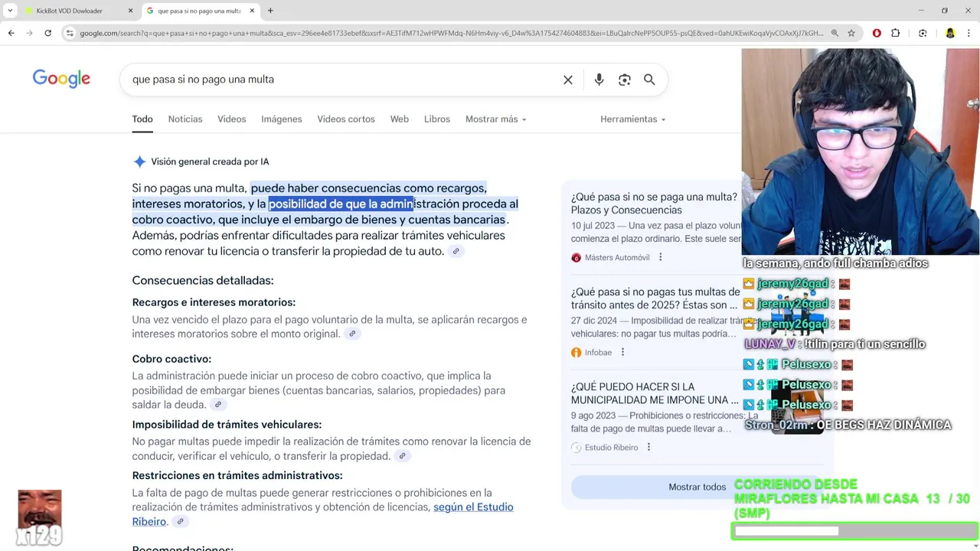
Task: Click 'Visión general creada por IA' label
Action: (x=210, y=161)
